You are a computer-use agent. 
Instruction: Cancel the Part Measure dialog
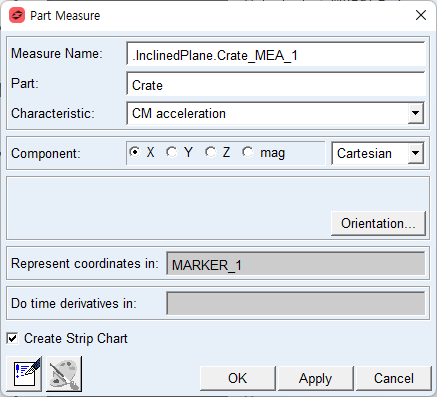coord(394,378)
